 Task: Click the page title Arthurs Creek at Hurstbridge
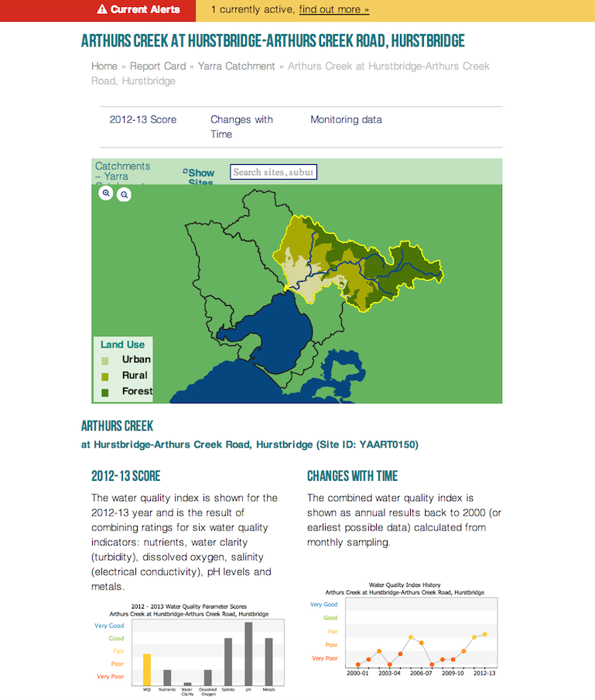click(x=272, y=41)
